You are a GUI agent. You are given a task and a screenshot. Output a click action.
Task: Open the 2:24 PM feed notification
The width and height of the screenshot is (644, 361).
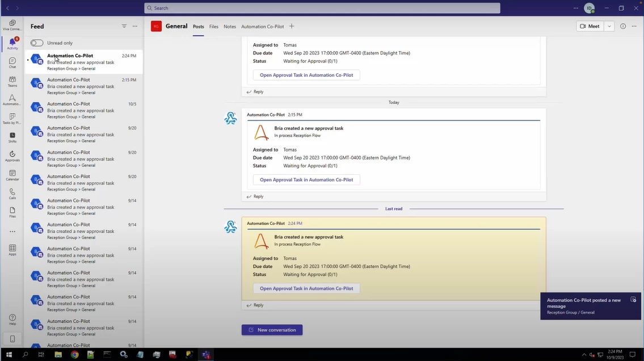click(84, 62)
